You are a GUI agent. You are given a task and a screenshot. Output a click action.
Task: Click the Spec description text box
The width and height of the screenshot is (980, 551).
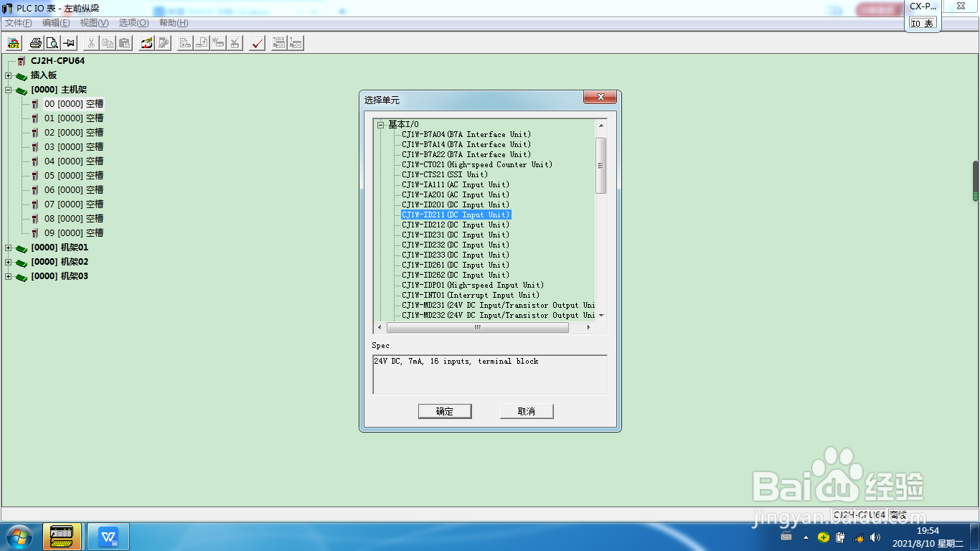coord(490,375)
